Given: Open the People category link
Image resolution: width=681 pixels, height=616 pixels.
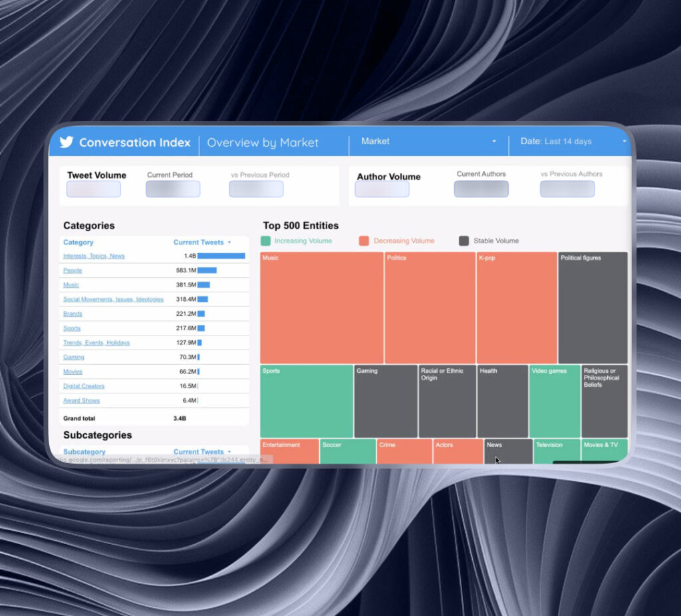Looking at the screenshot, I should 72,270.
